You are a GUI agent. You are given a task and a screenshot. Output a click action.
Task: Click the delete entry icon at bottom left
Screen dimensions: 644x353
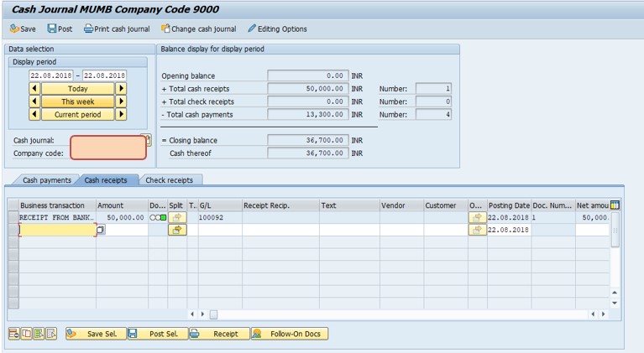click(x=14, y=334)
